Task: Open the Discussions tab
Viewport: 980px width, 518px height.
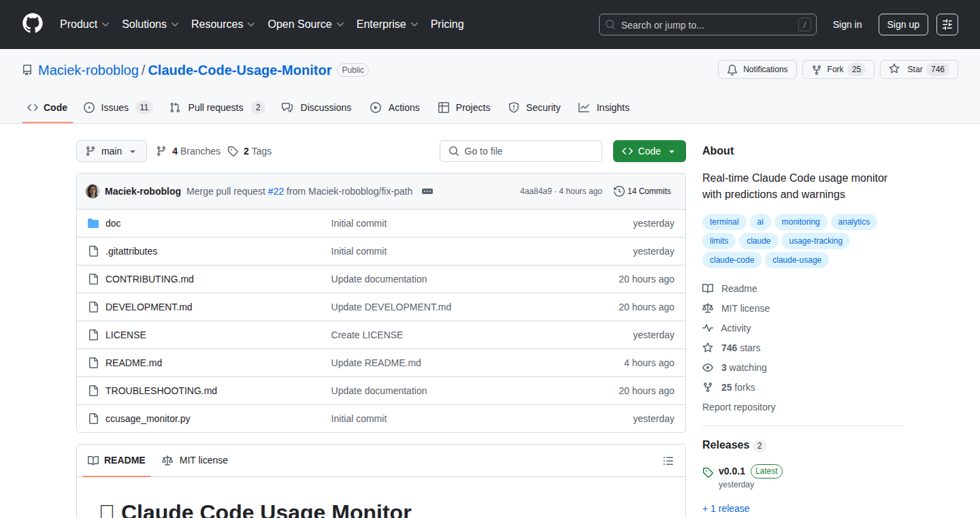Action: pos(316,108)
